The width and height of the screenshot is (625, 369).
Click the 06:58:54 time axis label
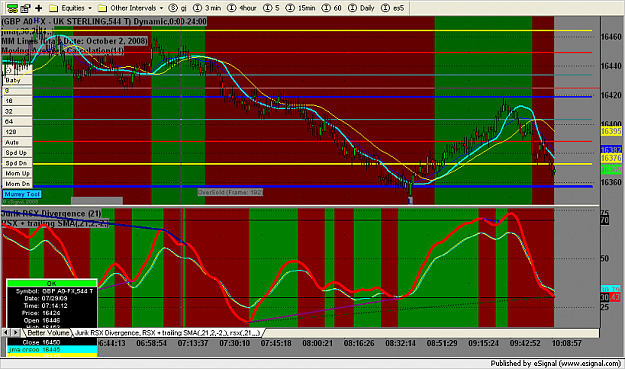(x=151, y=343)
